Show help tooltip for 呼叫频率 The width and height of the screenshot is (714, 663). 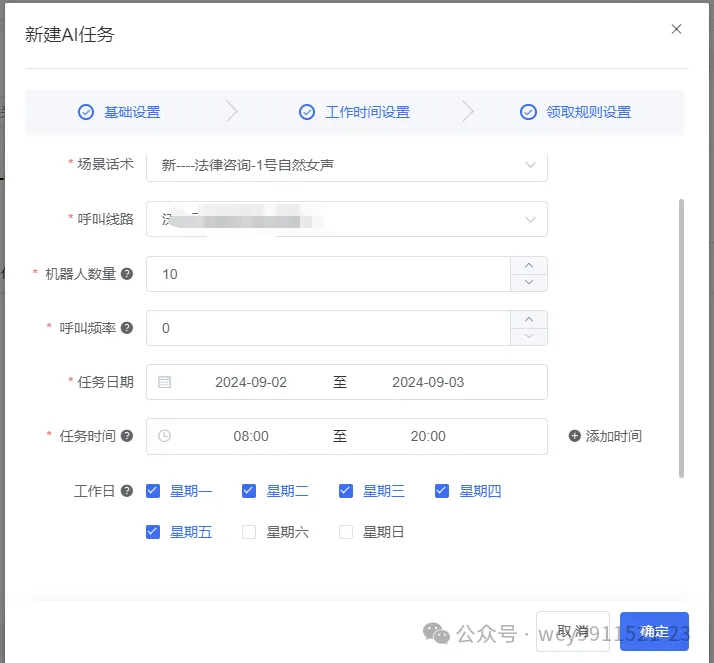point(127,328)
